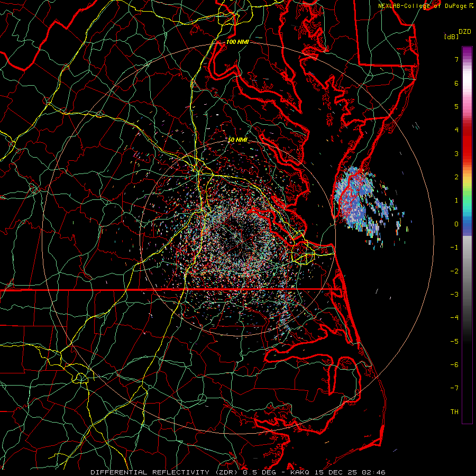Click the "100 NMI" range ring label
The image size is (476, 476).
click(237, 42)
